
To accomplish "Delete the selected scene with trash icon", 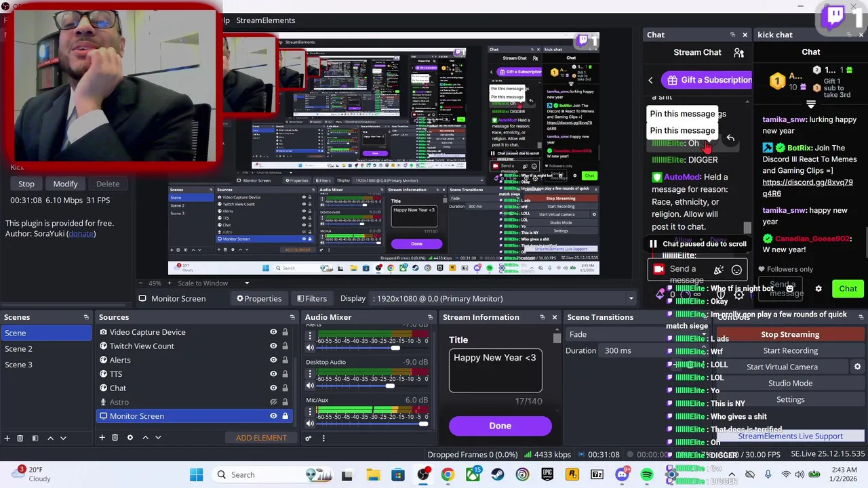I will (20, 438).
